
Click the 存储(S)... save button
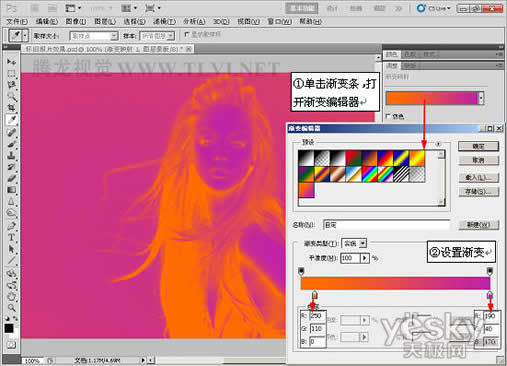tap(478, 191)
